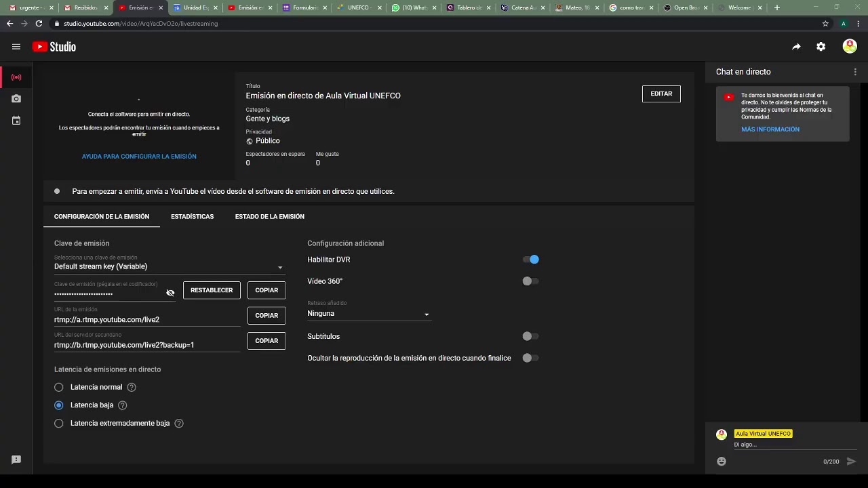Switch to ESTADO DE LA EMISIÓN tab
The image size is (868, 488).
[270, 217]
